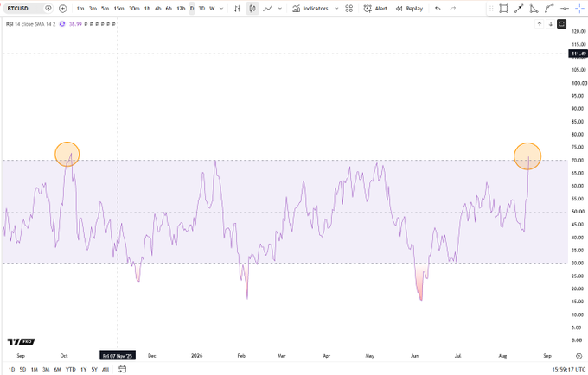Select the line chart style icon
The width and height of the screenshot is (588, 375).
(x=267, y=9)
